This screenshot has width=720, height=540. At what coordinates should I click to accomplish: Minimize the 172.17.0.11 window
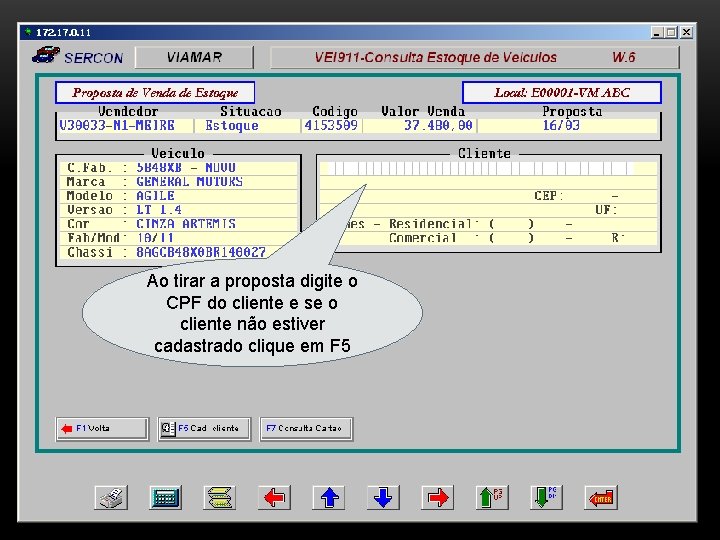click(658, 33)
